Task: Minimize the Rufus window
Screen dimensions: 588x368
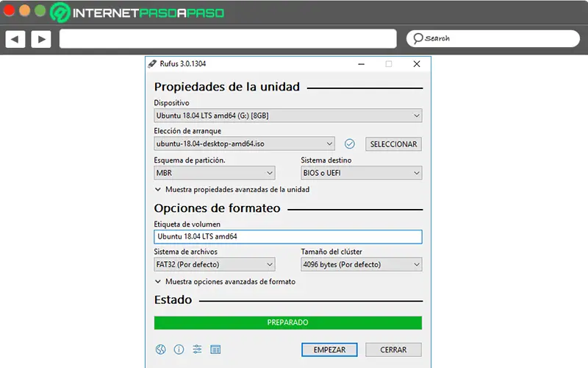Action: [361, 64]
